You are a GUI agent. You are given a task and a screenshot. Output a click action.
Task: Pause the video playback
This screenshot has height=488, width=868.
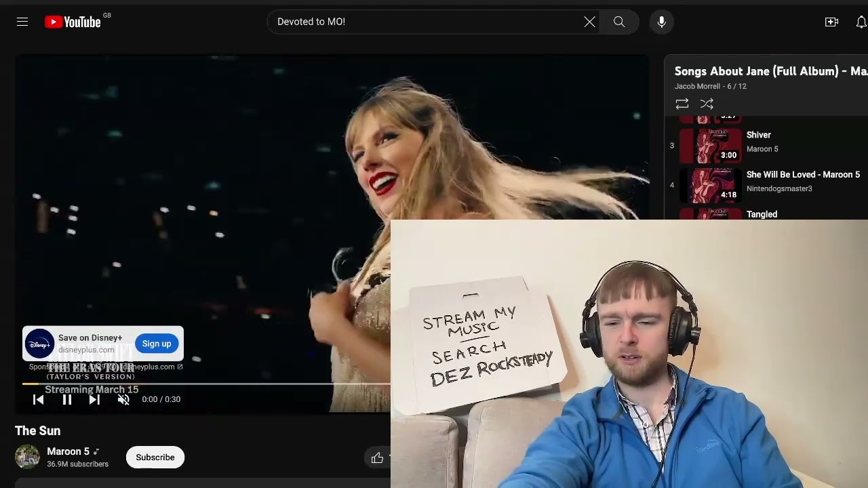[67, 400]
